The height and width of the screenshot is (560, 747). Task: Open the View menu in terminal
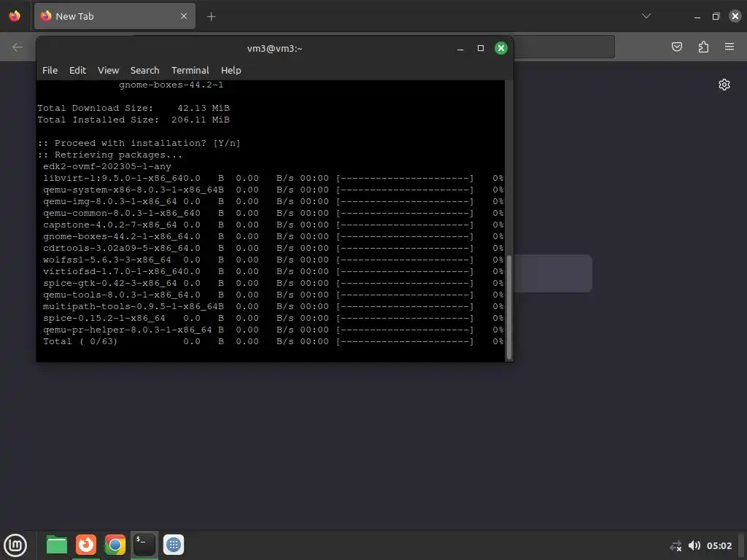[x=108, y=71]
